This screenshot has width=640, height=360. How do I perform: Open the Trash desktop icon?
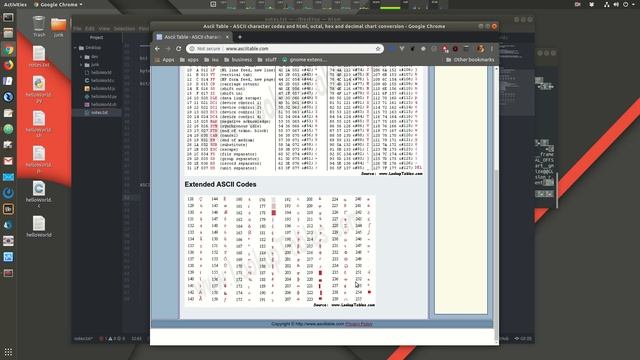click(x=39, y=27)
